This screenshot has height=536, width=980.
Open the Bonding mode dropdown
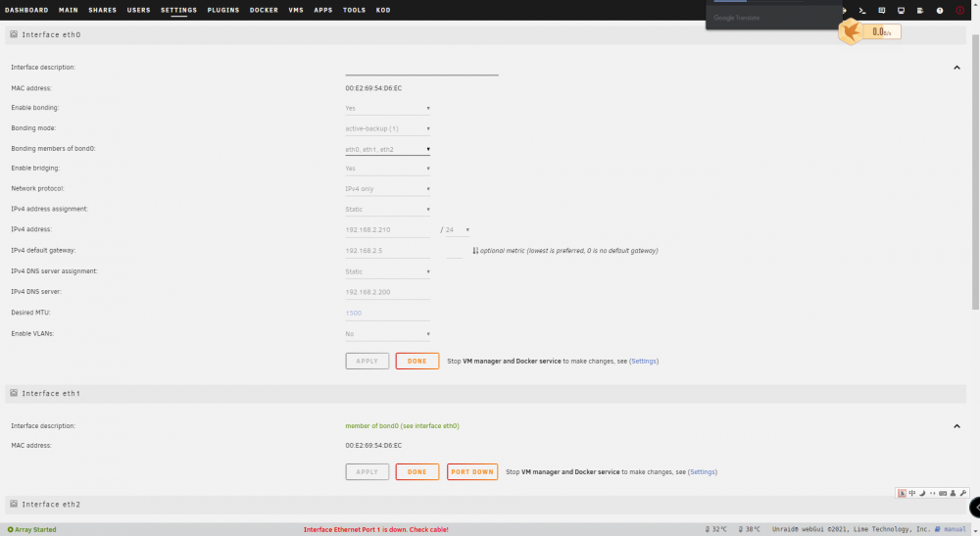387,128
